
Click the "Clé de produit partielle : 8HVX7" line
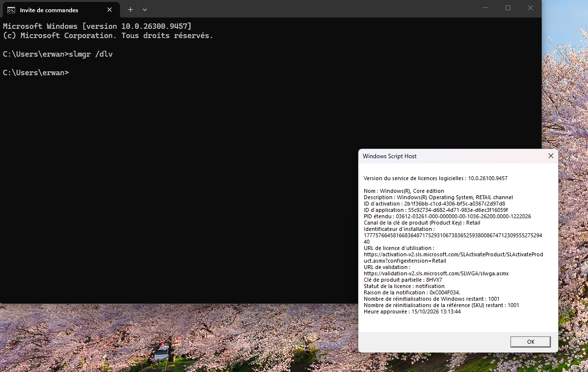coord(403,280)
